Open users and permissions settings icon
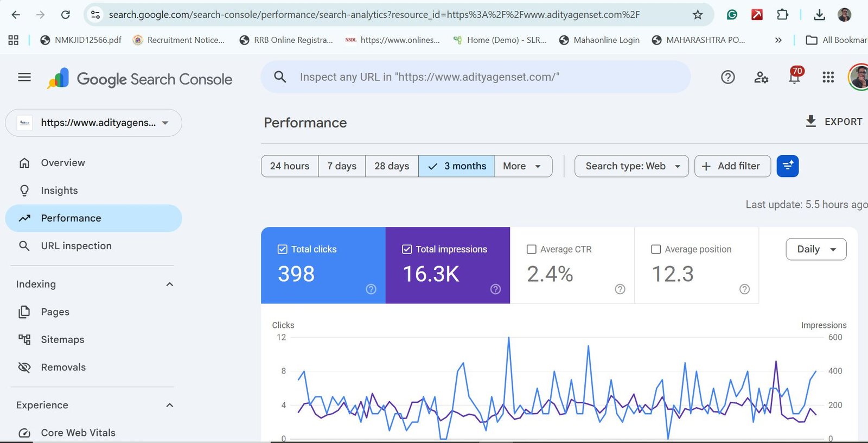This screenshot has height=443, width=868. pos(761,77)
